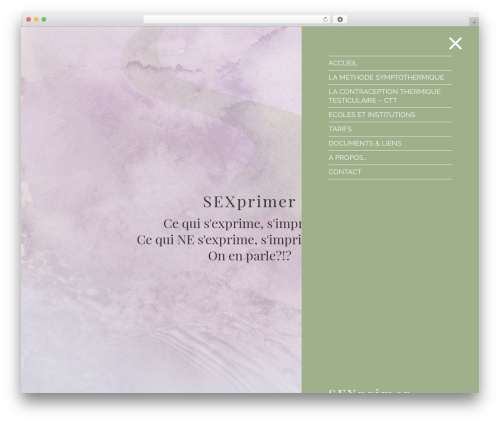Close the green side menu with X

point(455,43)
